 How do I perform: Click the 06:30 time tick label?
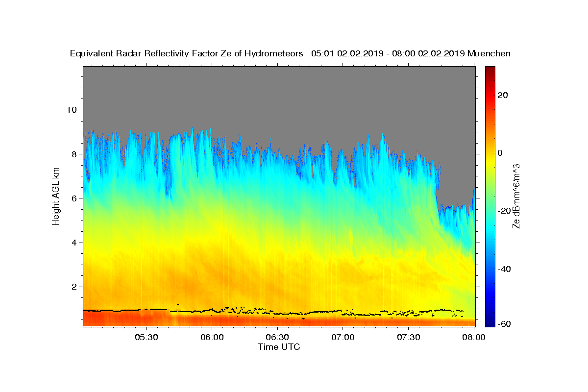277,337
